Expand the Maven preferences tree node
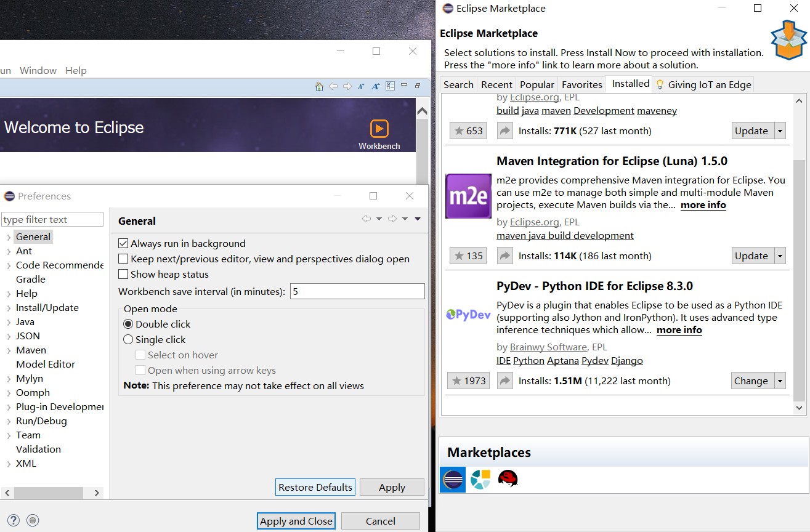Screen dimensions: 810x532 [9, 350]
